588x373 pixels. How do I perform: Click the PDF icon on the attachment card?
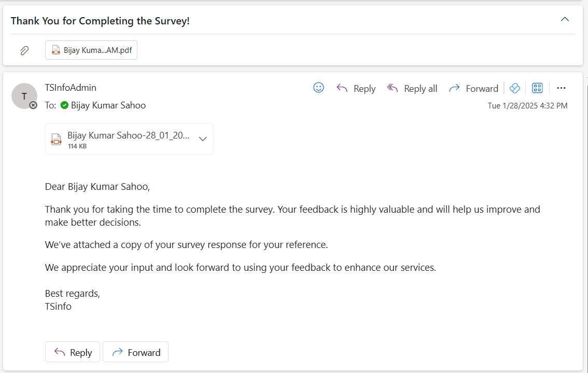click(56, 139)
